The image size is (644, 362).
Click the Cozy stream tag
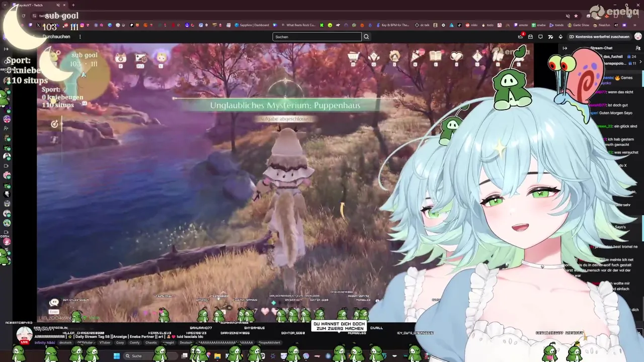120,343
